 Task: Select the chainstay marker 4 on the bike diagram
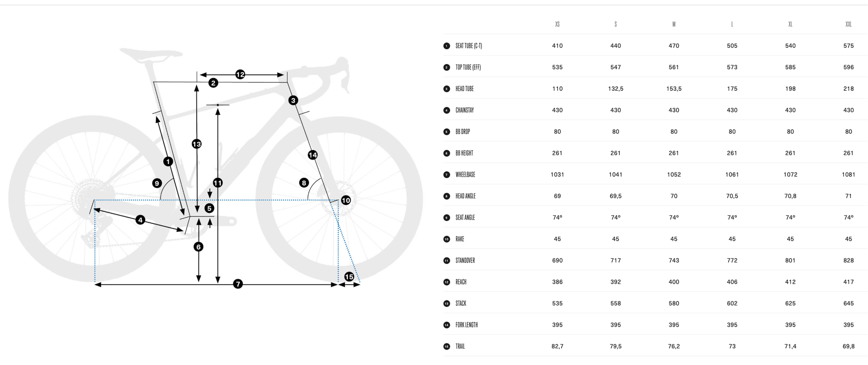[141, 220]
